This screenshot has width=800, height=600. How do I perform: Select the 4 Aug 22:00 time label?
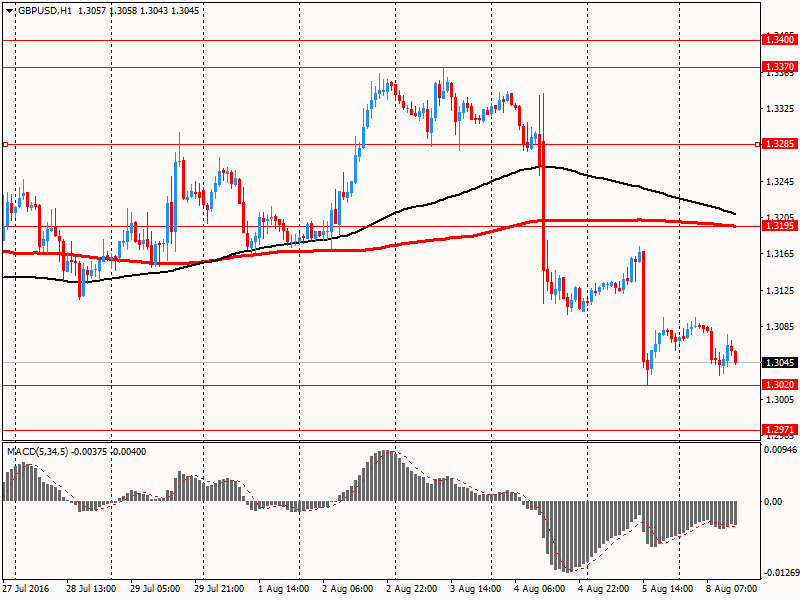click(604, 589)
